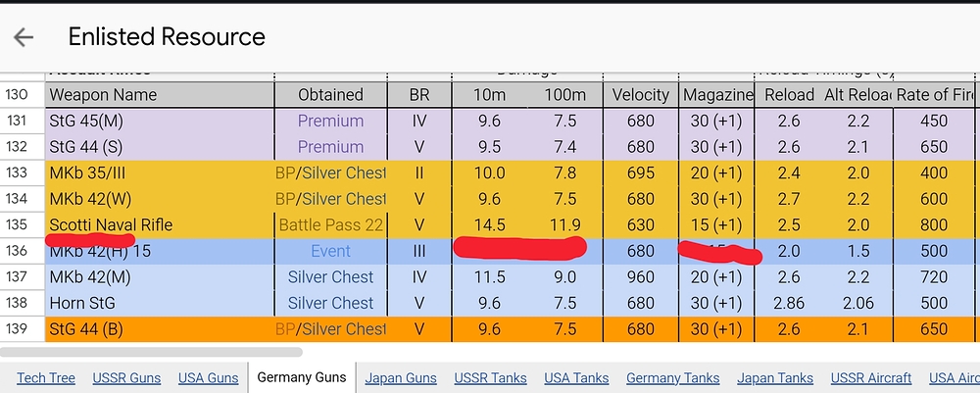Select the Germany Guns tab
The width and height of the screenshot is (980, 393).
[x=301, y=378]
